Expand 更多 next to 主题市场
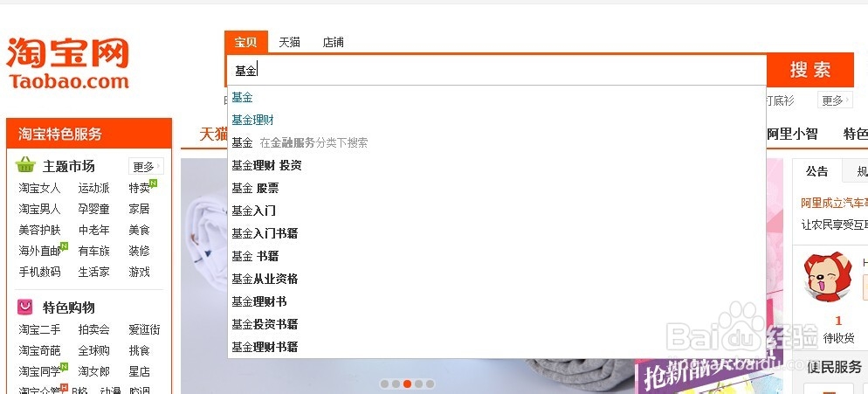This screenshot has height=394, width=868. tap(146, 166)
